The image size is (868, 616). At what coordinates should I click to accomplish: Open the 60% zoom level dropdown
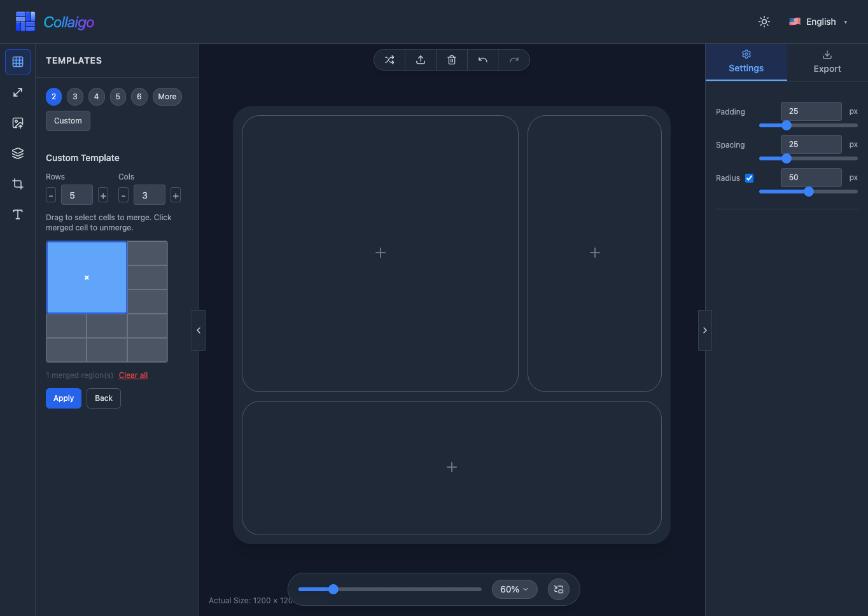click(514, 589)
